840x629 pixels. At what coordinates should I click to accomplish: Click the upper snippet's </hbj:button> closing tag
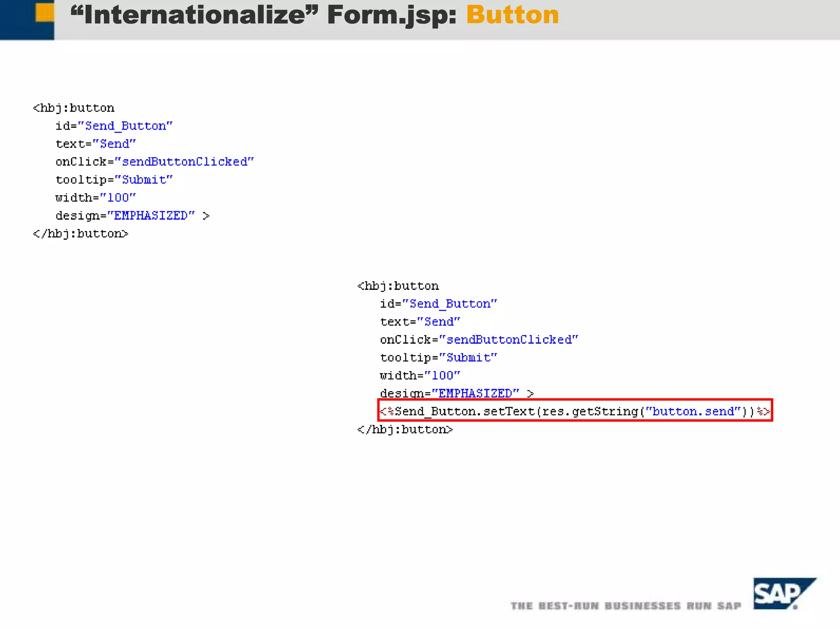(81, 234)
